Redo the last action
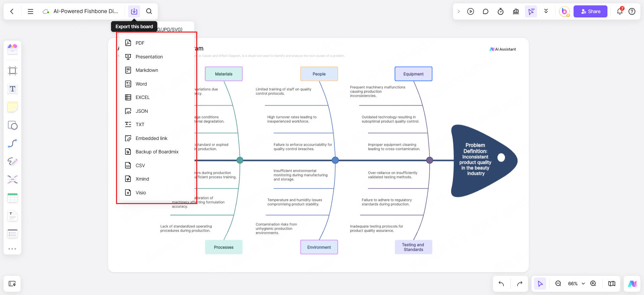The height and width of the screenshot is (295, 644). click(x=520, y=284)
